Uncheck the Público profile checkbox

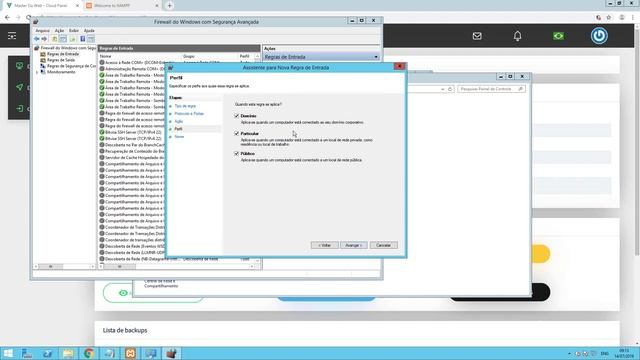236,153
